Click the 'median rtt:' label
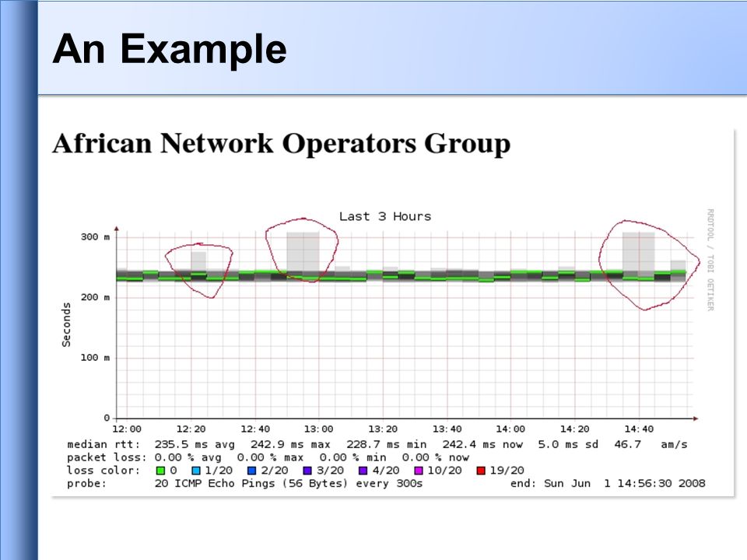 coord(103,444)
